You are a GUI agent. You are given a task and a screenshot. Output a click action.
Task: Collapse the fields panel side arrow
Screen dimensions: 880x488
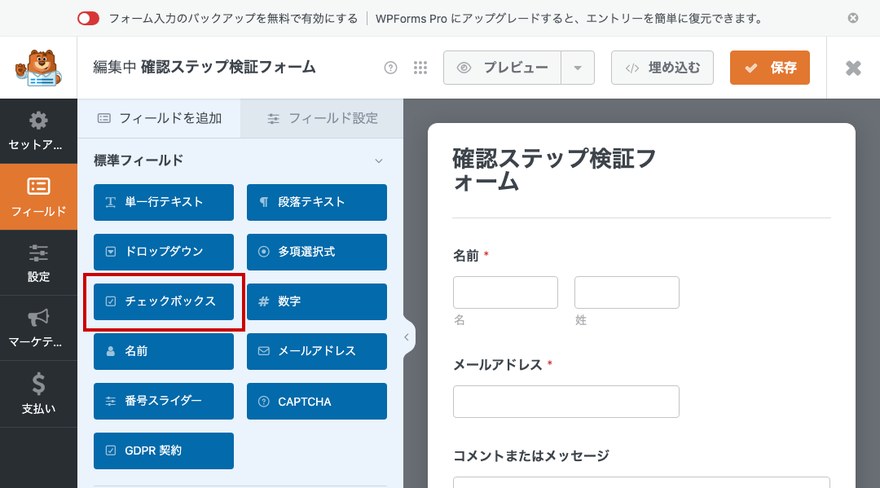pos(408,337)
